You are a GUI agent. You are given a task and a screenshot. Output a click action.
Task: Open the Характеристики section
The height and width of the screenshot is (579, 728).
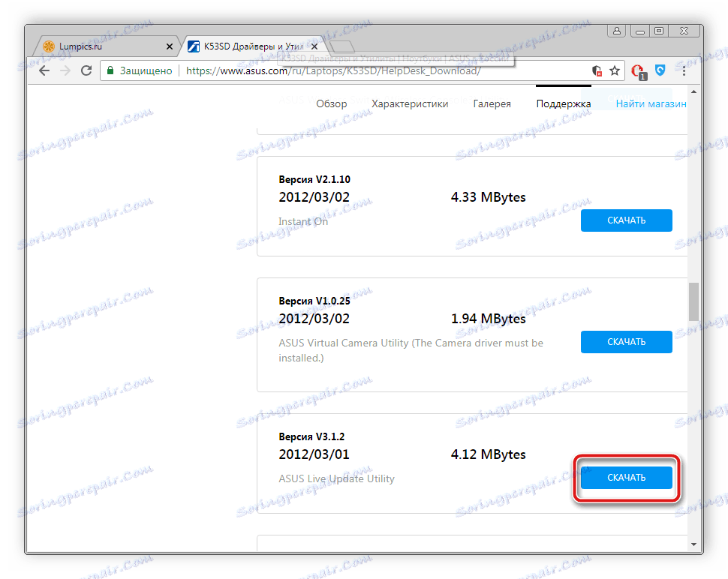point(410,103)
